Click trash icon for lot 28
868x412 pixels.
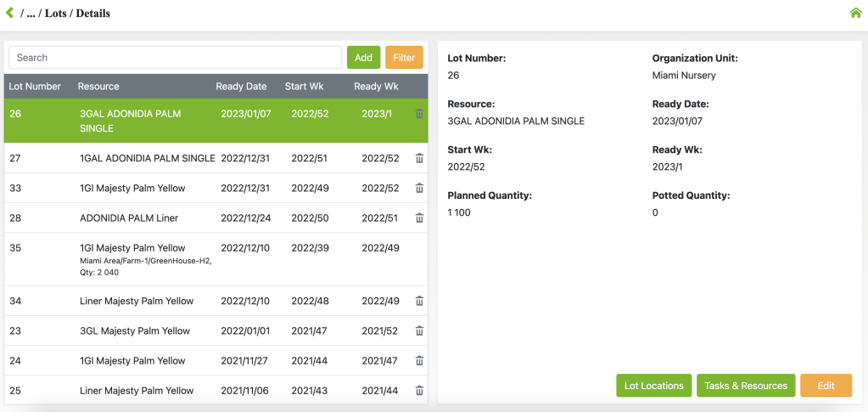[419, 217]
